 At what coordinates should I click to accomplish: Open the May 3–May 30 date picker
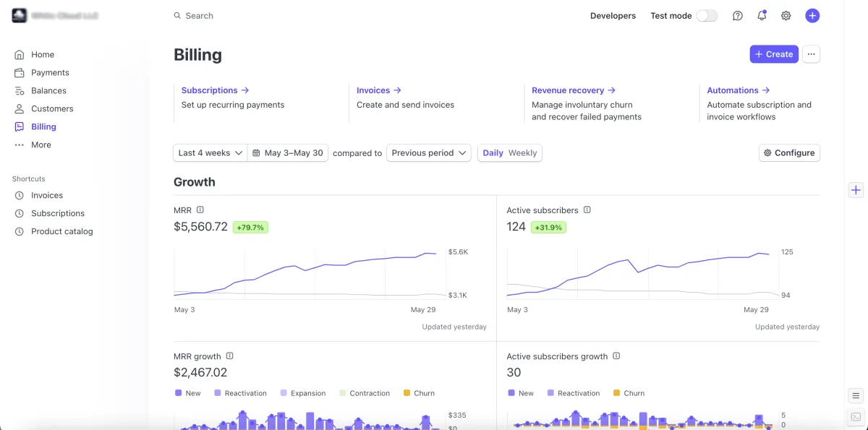[288, 153]
